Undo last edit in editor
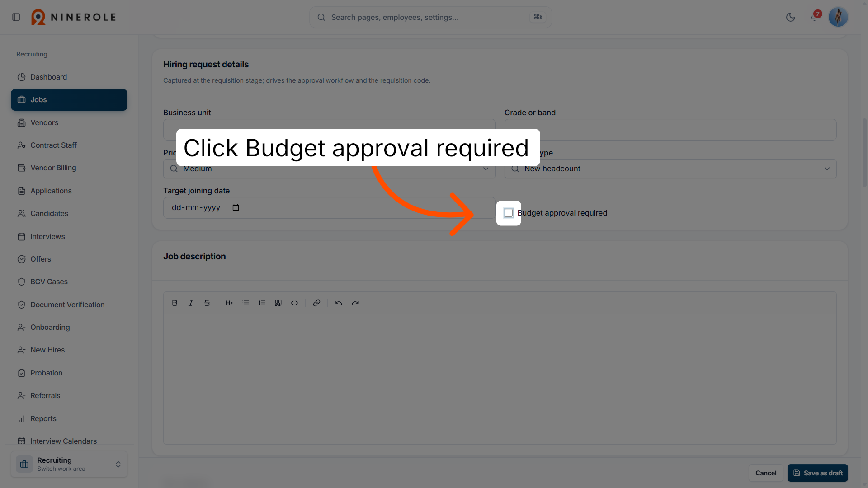Screen dimensions: 868x488 click(339, 303)
